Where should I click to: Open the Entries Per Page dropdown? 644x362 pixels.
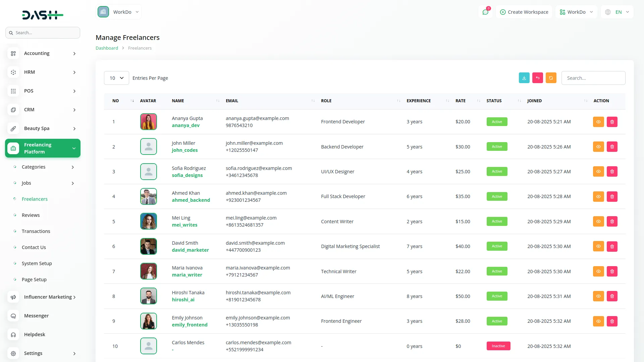tap(116, 78)
